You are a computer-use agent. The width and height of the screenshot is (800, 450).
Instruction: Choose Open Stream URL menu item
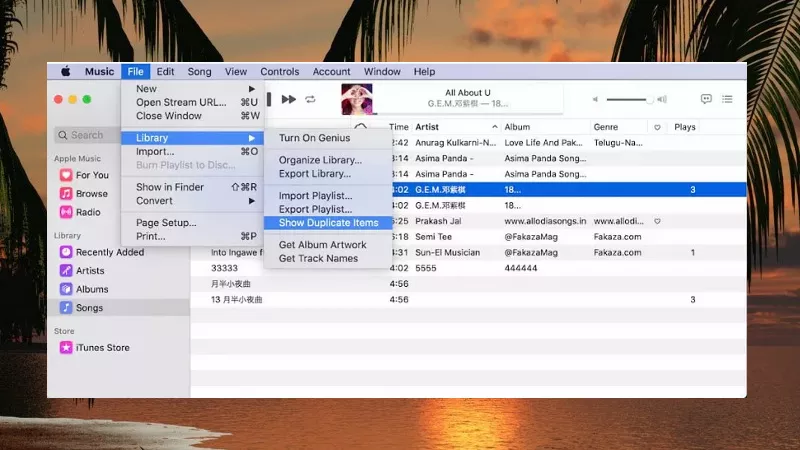pos(192,102)
